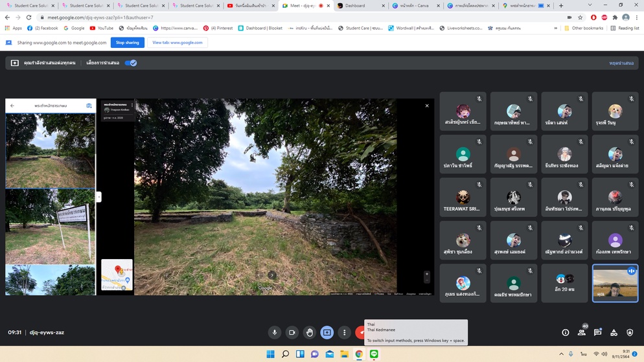Click the present screen button
The image size is (644, 362).
pyautogui.click(x=327, y=332)
